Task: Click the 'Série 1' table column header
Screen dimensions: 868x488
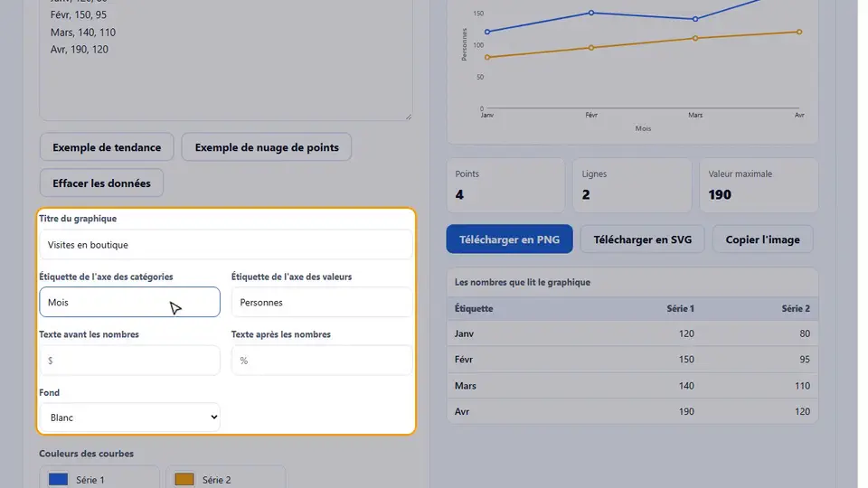Action: pos(680,309)
